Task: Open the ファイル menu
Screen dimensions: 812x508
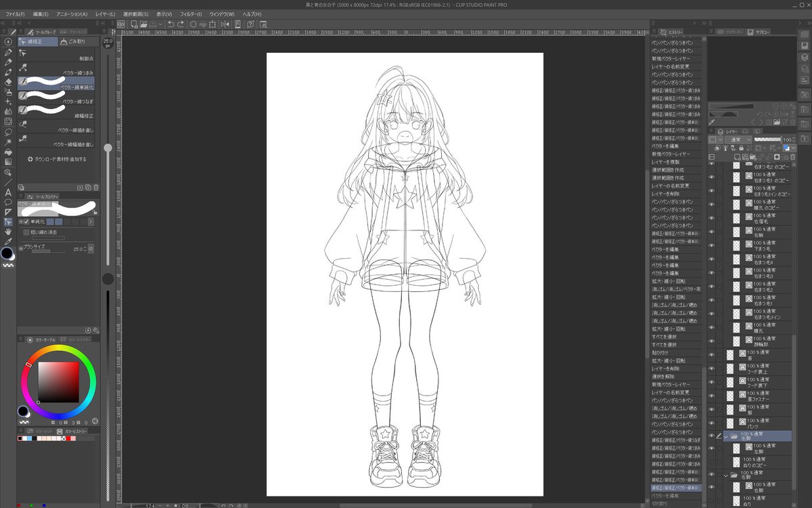Action: pos(15,14)
